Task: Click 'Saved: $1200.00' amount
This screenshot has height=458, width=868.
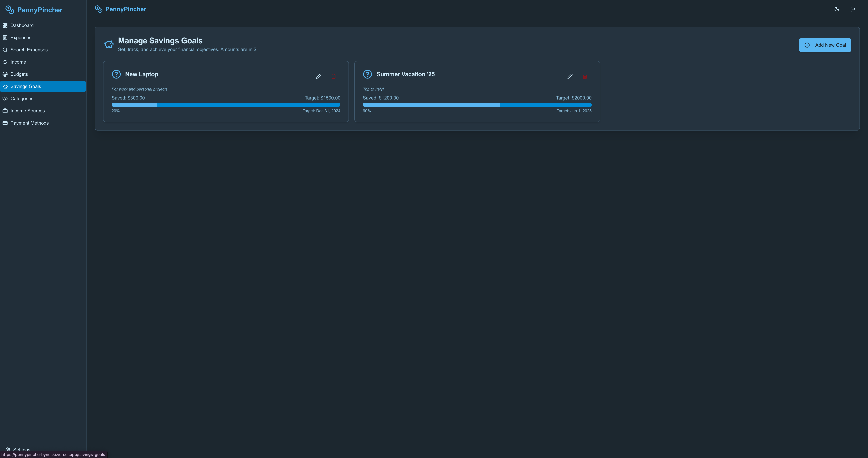Action: coord(380,98)
